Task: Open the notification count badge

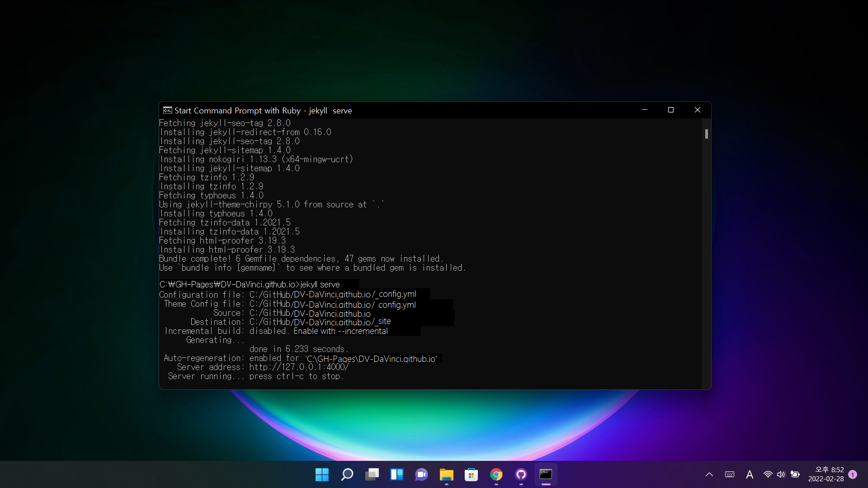Action: (853, 474)
